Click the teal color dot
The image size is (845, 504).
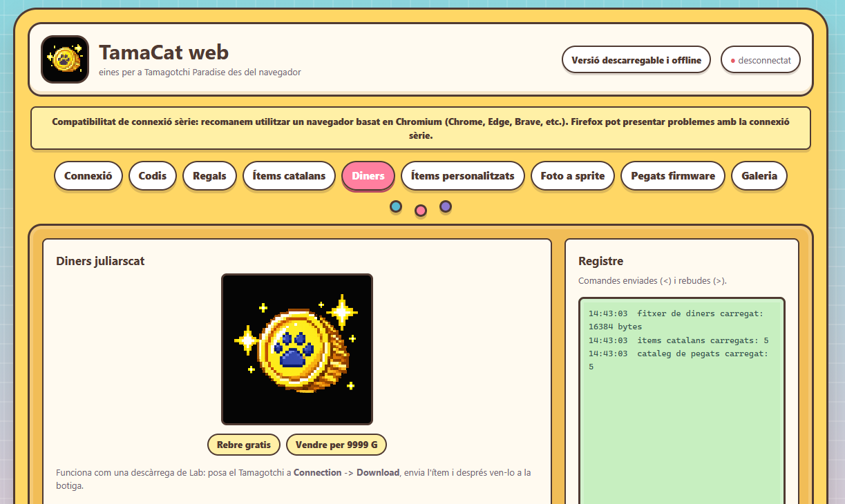tap(396, 206)
